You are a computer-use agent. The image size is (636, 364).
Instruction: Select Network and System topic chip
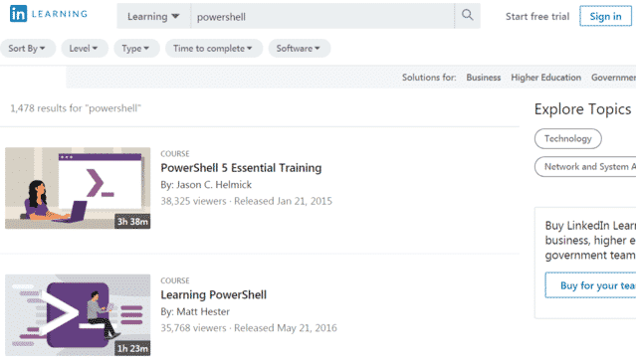pyautogui.click(x=585, y=167)
